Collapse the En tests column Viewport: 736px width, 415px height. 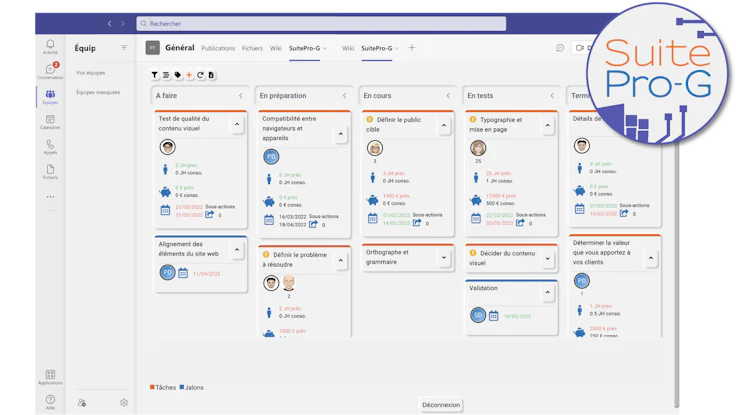pyautogui.click(x=552, y=96)
